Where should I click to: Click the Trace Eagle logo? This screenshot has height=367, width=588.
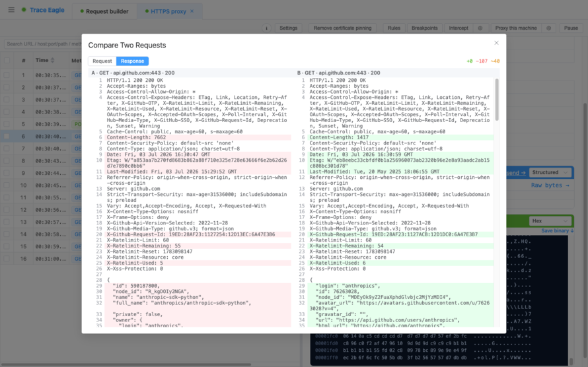43,10
